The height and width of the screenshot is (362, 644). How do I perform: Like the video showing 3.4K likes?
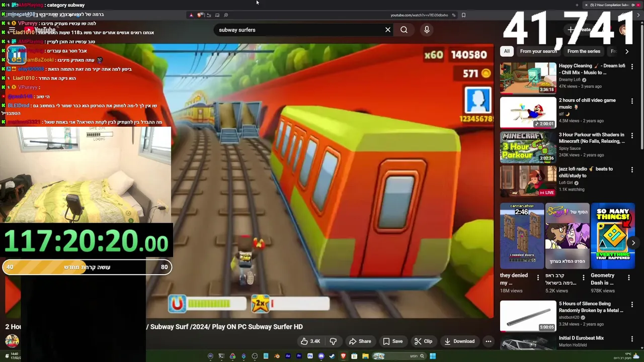coord(310,341)
